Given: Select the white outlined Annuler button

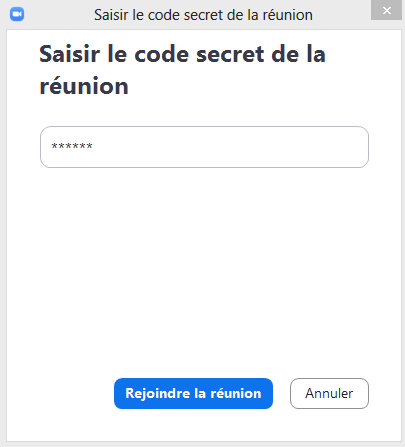Looking at the screenshot, I should pos(329,393).
